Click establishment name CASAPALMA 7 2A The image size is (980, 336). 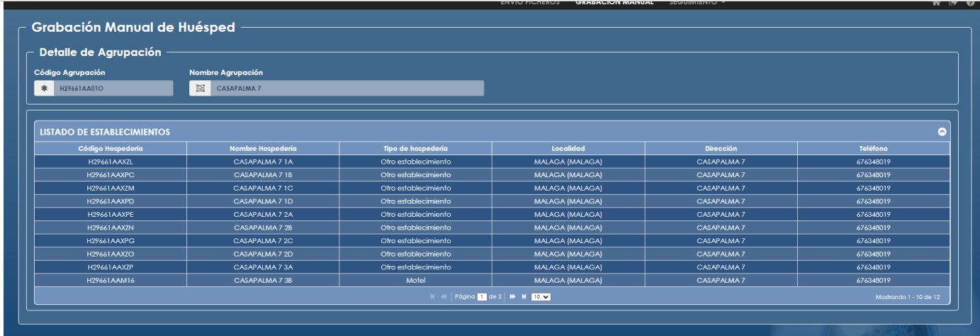coord(263,214)
